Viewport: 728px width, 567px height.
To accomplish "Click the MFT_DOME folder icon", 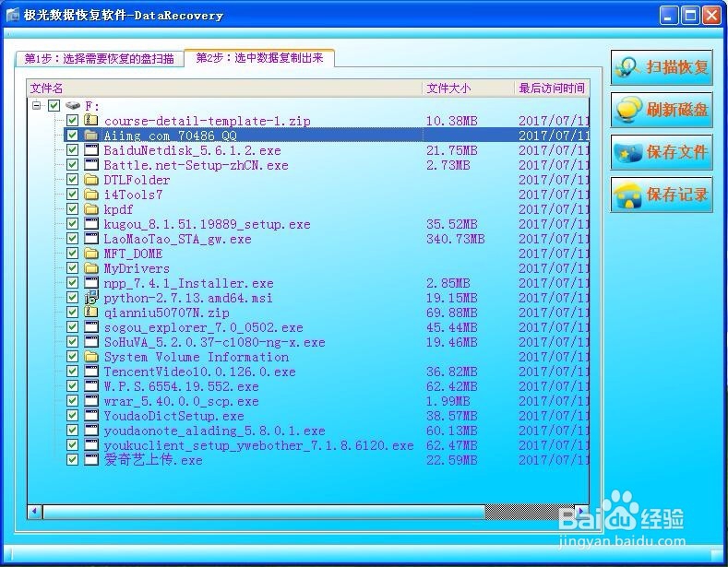I will (x=91, y=254).
